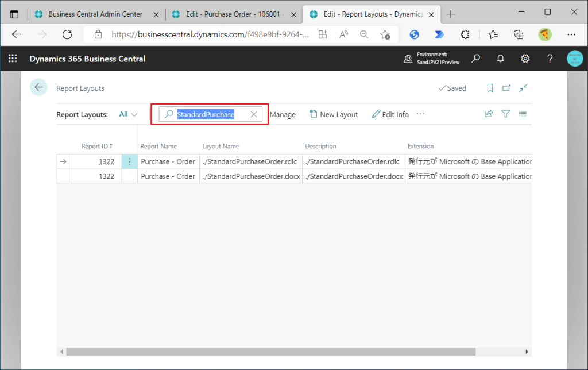The height and width of the screenshot is (370, 588).
Task: Click the browser refresh button
Action: coord(67,34)
